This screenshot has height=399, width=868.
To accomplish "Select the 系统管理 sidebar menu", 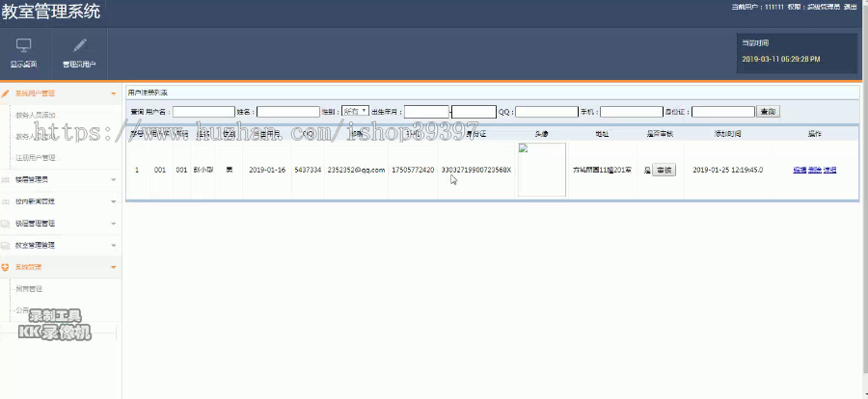I will [28, 267].
